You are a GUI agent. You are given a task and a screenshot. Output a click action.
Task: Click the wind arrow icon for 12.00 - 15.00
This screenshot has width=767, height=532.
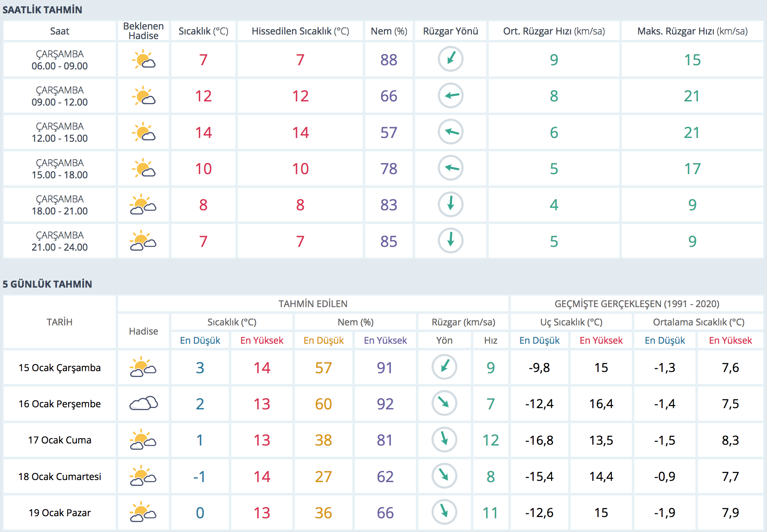click(450, 132)
